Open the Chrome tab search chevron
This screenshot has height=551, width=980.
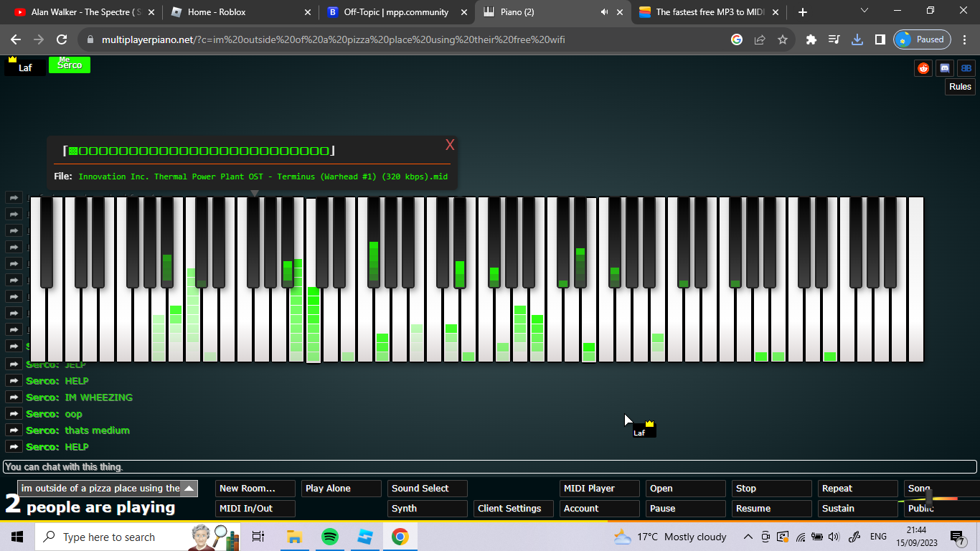click(x=864, y=11)
